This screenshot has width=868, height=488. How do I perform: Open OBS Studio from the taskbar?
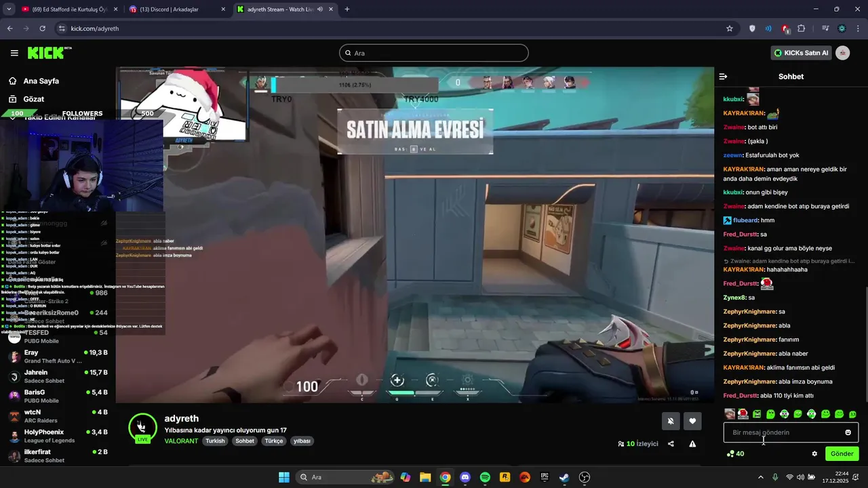[585, 477]
